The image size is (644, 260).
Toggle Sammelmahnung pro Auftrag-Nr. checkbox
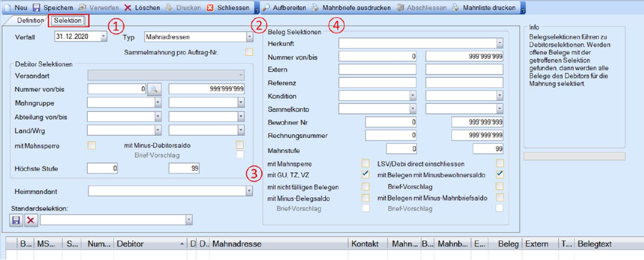(249, 52)
